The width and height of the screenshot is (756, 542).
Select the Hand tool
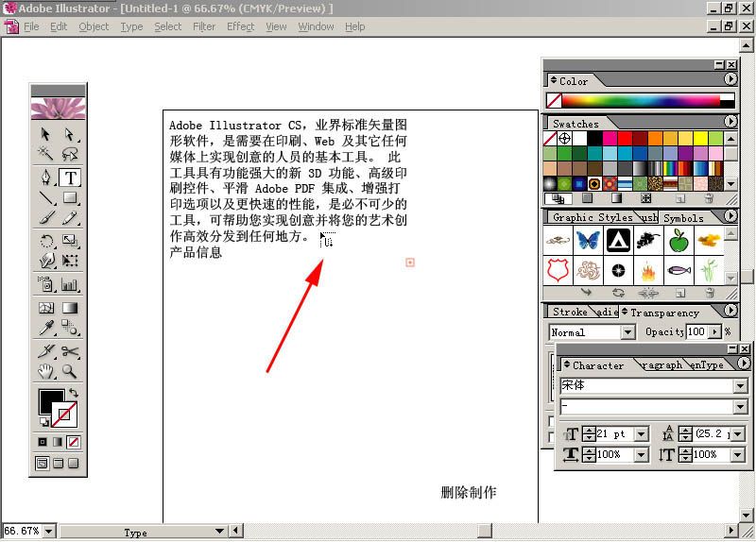(45, 371)
